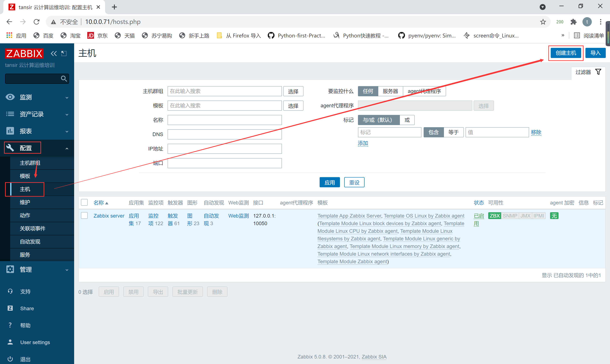Screen dimensions: 610x364
Task: Expand the 资产记录 menu section
Action: [37, 114]
